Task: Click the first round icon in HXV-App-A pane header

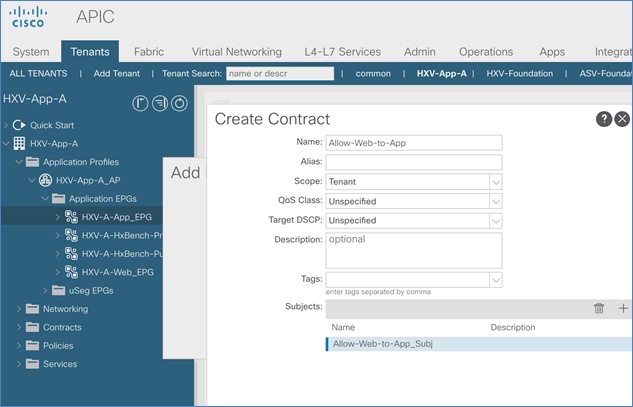Action: [x=140, y=103]
